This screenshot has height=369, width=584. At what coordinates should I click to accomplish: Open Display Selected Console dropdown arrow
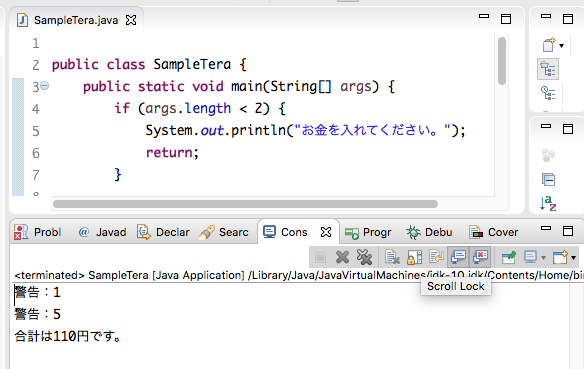543,258
